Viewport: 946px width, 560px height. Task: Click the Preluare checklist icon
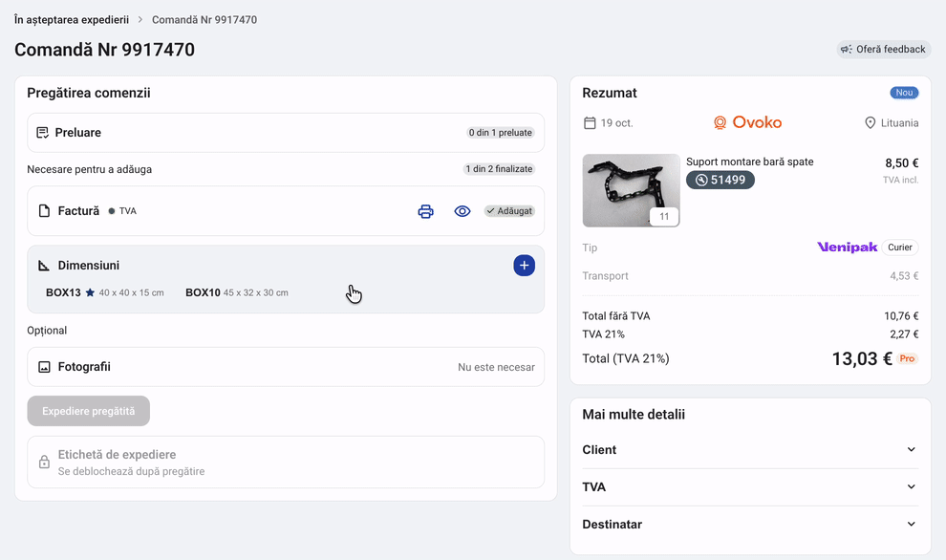[42, 133]
